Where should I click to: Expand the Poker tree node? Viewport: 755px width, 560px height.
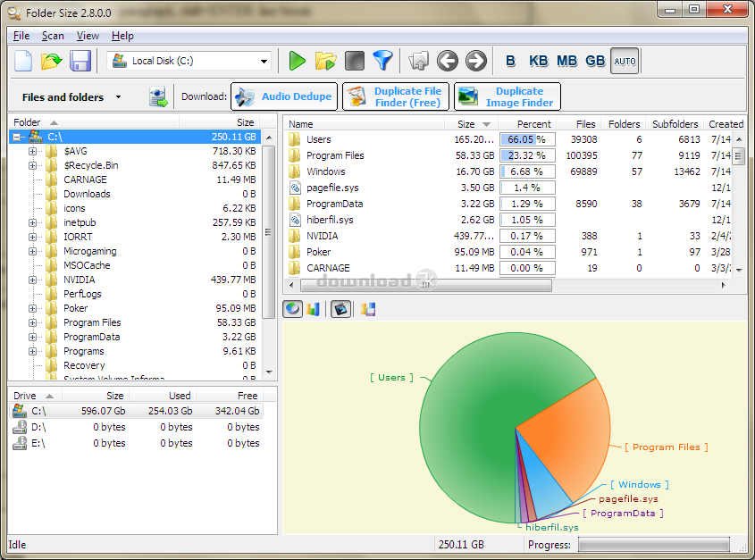32,309
